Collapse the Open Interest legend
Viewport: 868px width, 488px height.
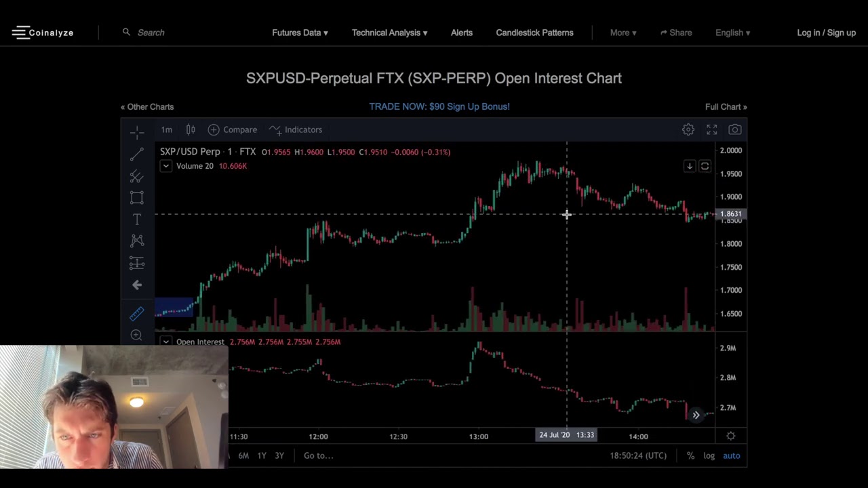165,342
